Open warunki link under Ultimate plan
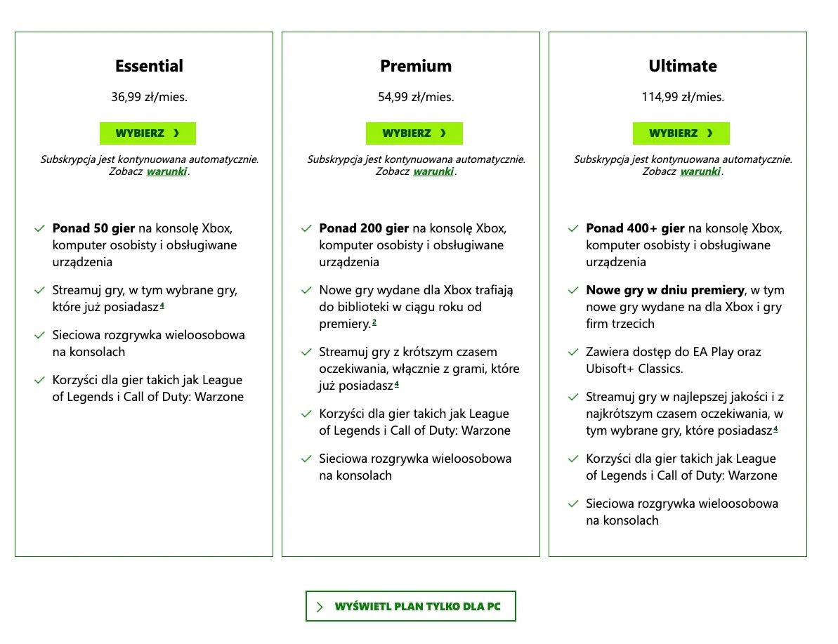This screenshot has width=838, height=644. click(x=700, y=171)
